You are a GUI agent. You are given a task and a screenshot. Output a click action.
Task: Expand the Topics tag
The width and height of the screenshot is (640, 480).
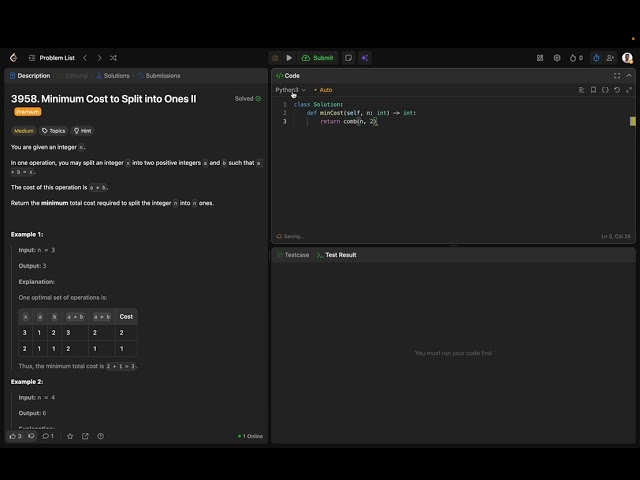tap(54, 131)
